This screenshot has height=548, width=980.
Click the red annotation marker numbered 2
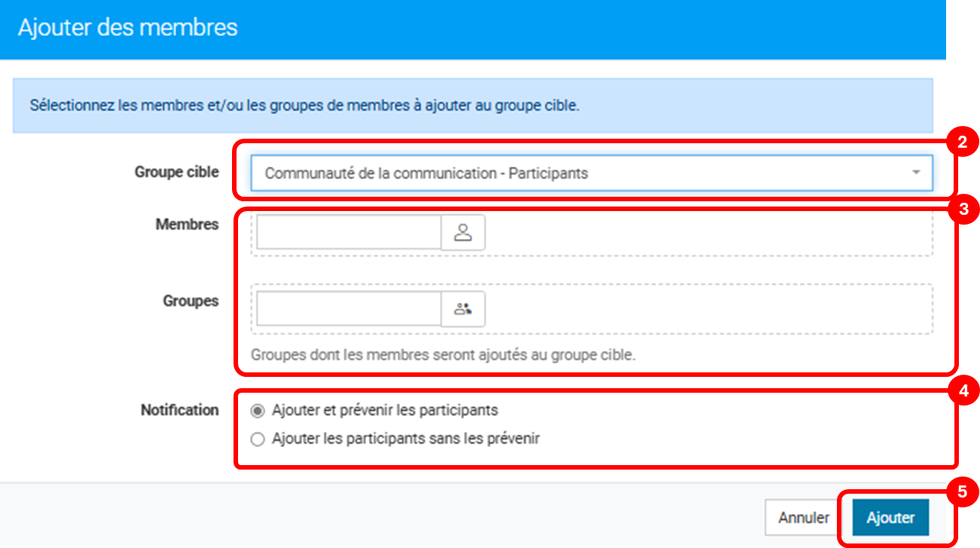[x=962, y=141]
